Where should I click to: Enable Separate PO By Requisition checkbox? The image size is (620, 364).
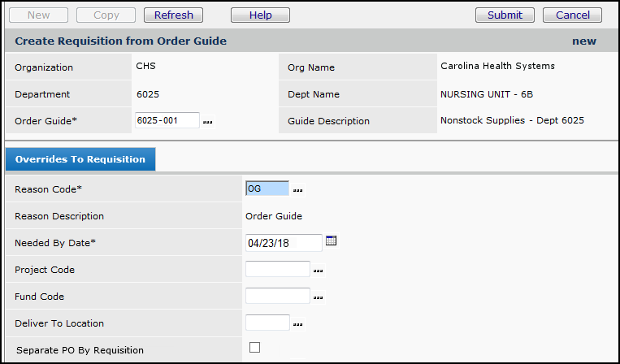(254, 348)
